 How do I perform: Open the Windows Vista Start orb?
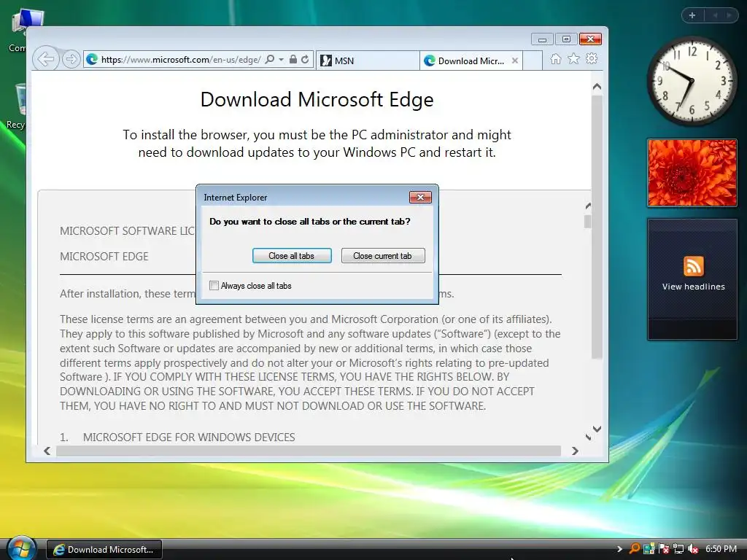pyautogui.click(x=20, y=548)
